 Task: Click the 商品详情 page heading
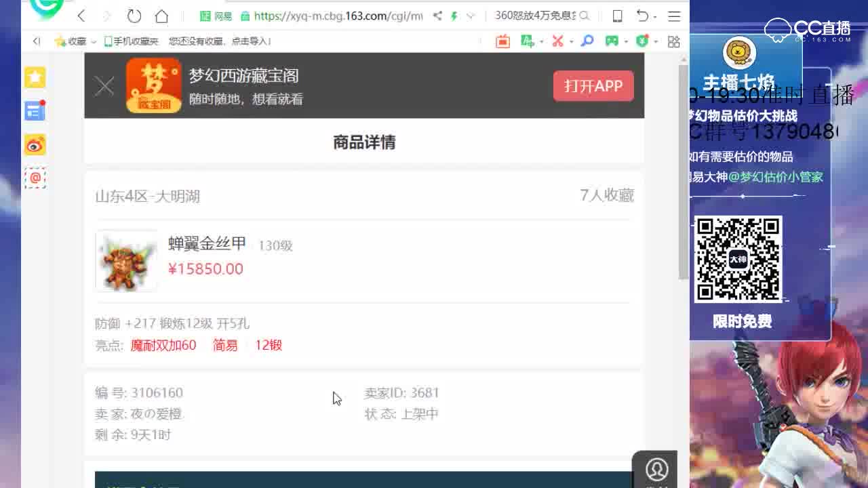[364, 142]
